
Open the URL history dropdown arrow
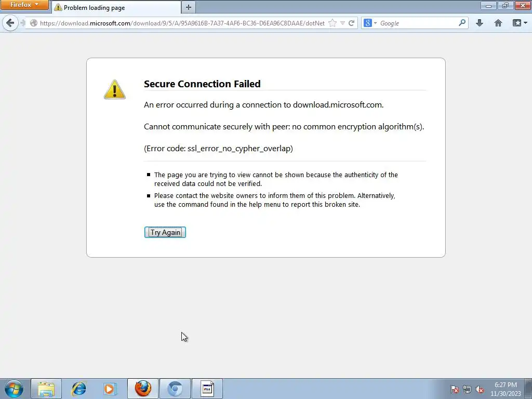point(342,23)
